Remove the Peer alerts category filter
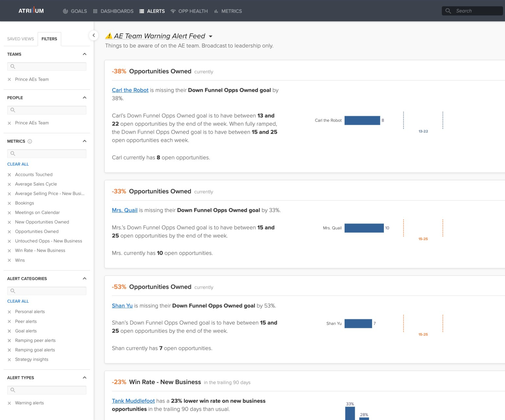Screen dimensions: 505x420 coord(9,322)
